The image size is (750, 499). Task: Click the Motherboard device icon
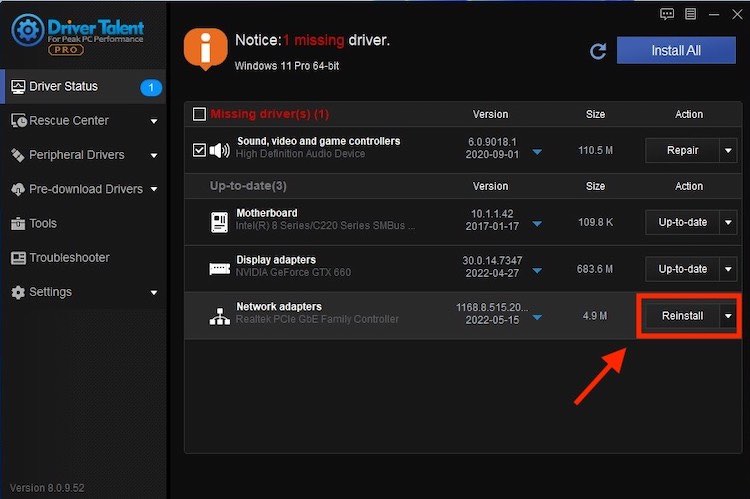[x=220, y=222]
